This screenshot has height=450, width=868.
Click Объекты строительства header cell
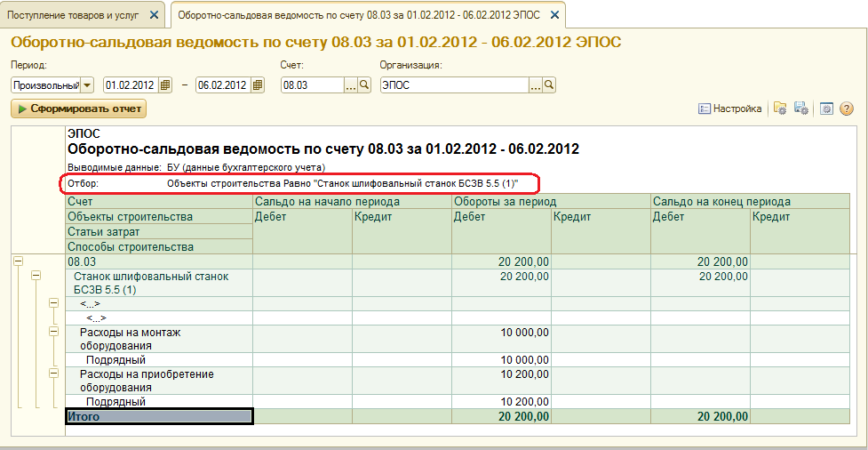(159, 217)
